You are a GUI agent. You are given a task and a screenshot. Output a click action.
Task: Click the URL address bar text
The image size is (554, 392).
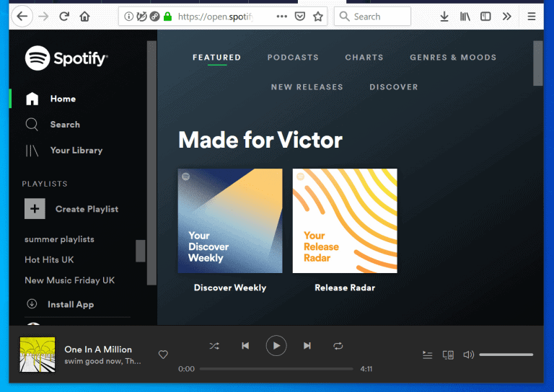216,17
